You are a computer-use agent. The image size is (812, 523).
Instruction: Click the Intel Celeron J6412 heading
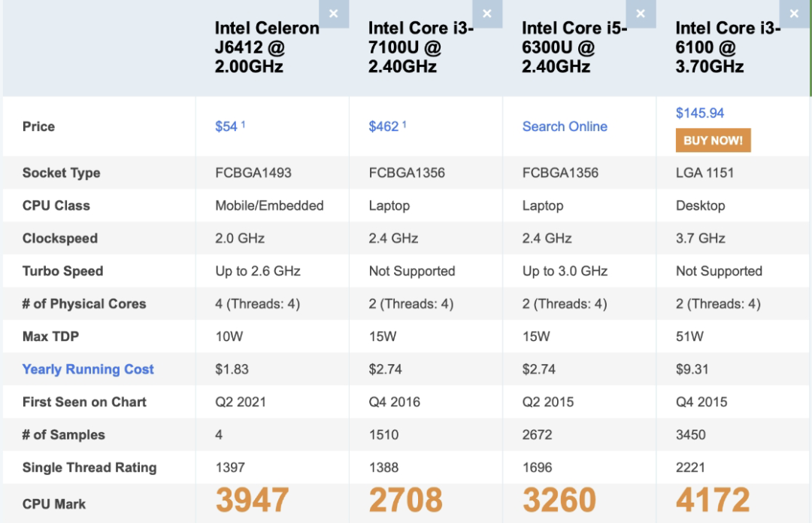[x=267, y=47]
